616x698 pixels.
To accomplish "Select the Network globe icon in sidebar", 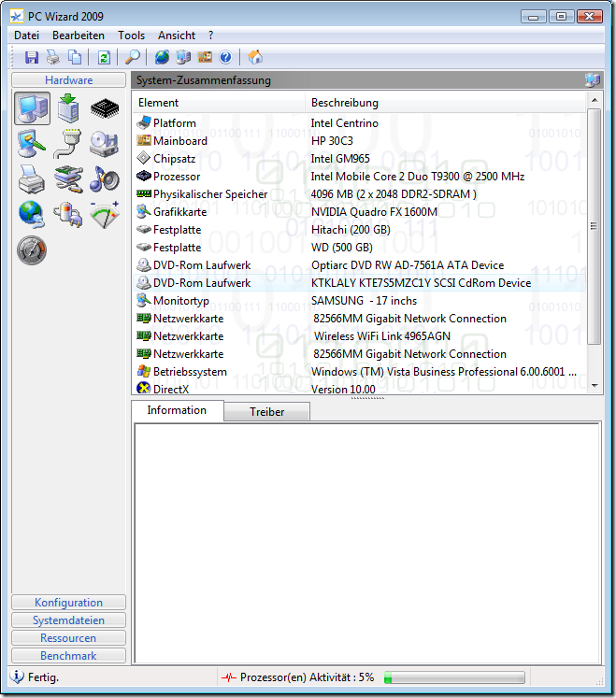I will (x=31, y=215).
